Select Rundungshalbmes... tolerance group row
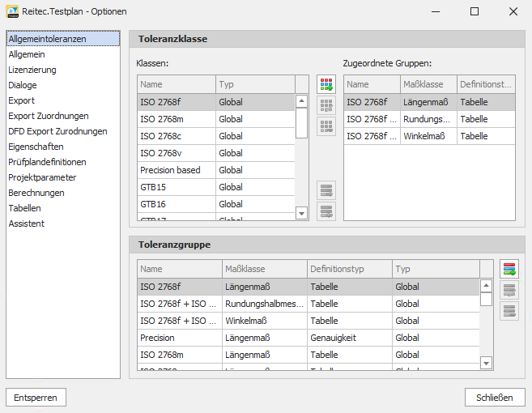This screenshot has height=413, width=532. tap(309, 304)
